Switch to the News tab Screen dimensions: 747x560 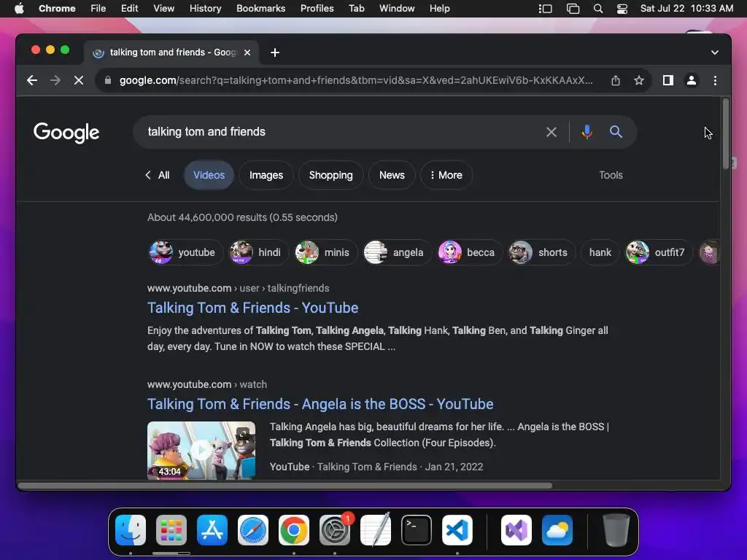point(392,175)
